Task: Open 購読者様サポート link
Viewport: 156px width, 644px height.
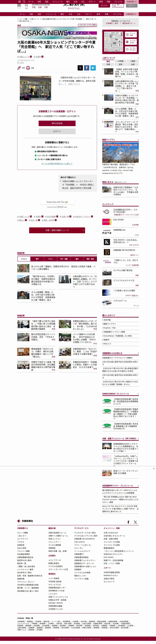Action: [x=129, y=23]
